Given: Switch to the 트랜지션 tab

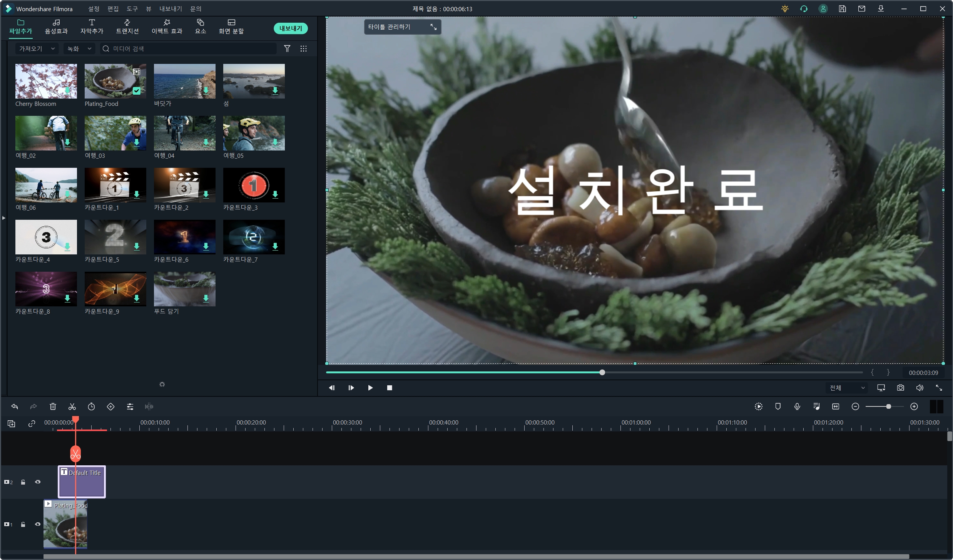Looking at the screenshot, I should (x=127, y=26).
